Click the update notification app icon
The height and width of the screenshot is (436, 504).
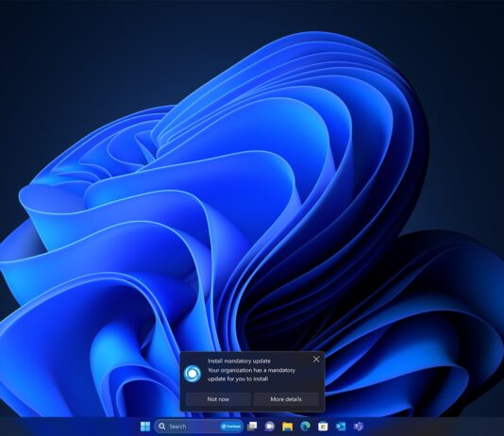(193, 374)
